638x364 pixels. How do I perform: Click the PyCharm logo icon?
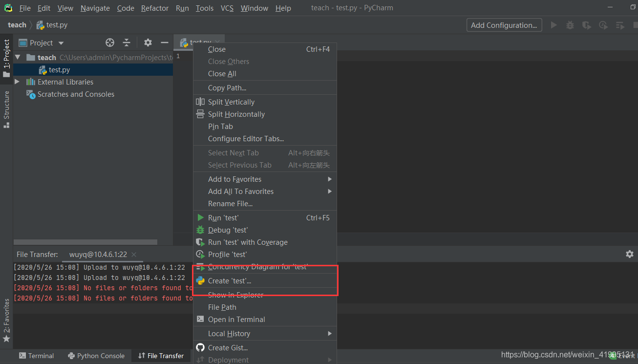click(x=8, y=8)
